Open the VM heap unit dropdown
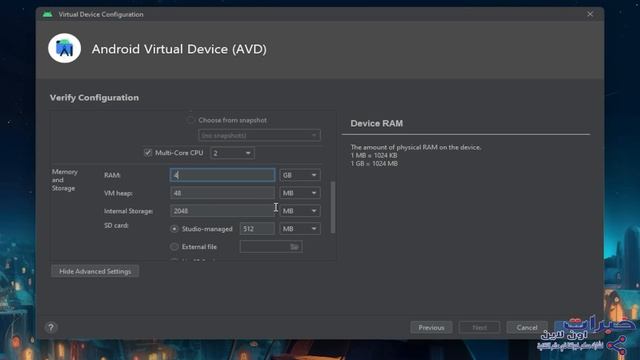The height and width of the screenshot is (360, 640). pyautogui.click(x=300, y=193)
